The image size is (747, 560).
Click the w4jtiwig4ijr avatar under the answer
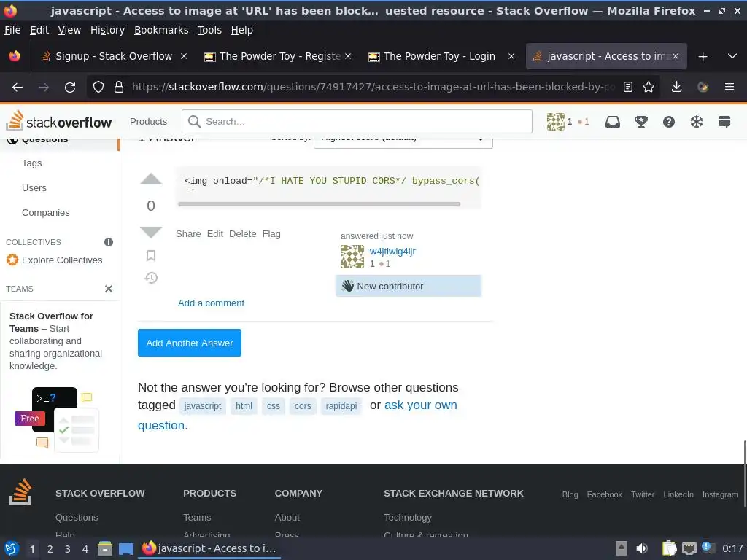pyautogui.click(x=352, y=257)
